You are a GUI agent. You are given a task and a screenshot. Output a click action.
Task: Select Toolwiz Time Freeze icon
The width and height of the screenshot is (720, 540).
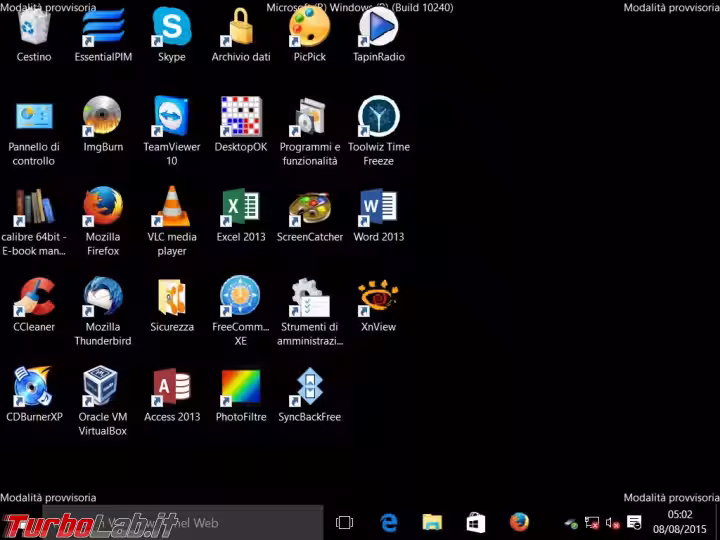click(x=378, y=117)
